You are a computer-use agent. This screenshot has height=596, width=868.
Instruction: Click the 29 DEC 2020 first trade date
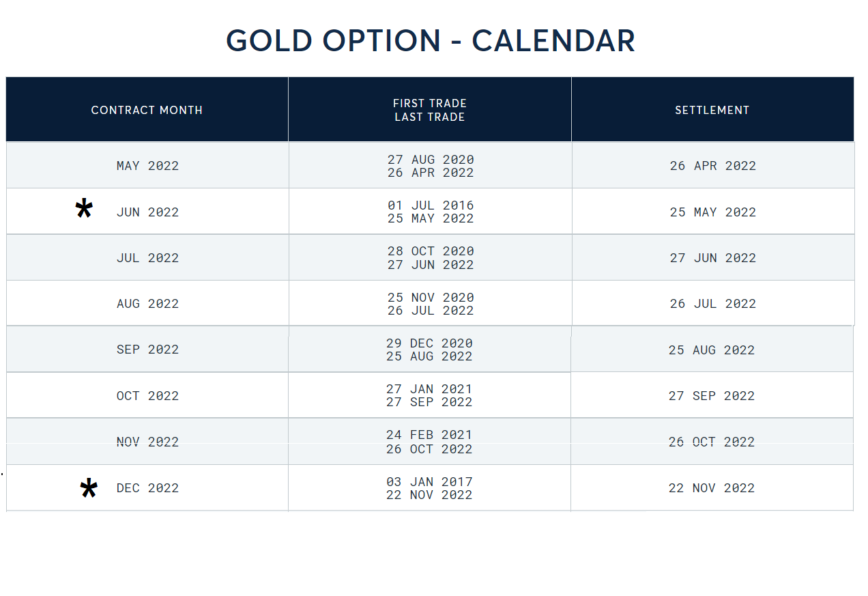click(429, 343)
